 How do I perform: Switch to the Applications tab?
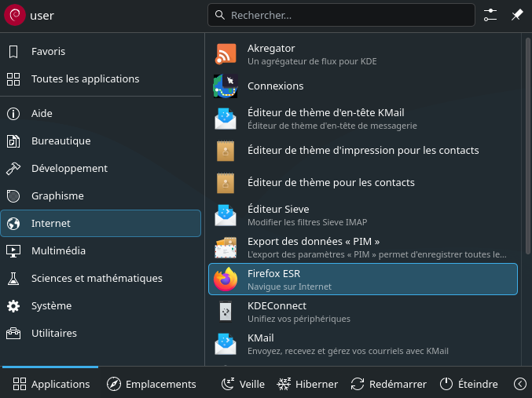click(52, 384)
